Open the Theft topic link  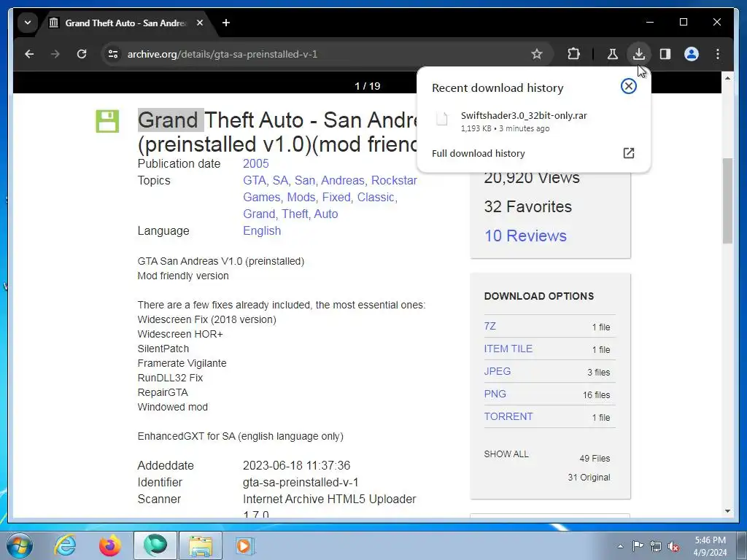[295, 214]
